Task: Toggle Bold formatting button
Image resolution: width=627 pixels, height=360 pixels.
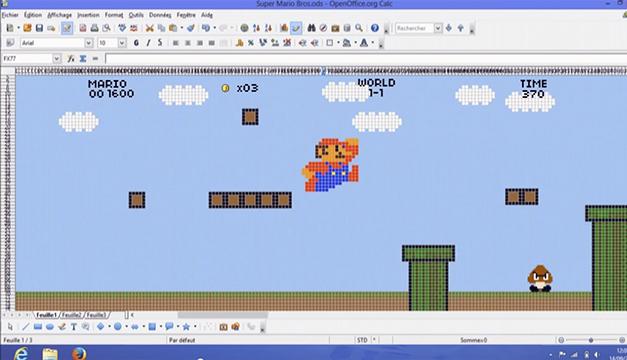Action: pyautogui.click(x=136, y=43)
